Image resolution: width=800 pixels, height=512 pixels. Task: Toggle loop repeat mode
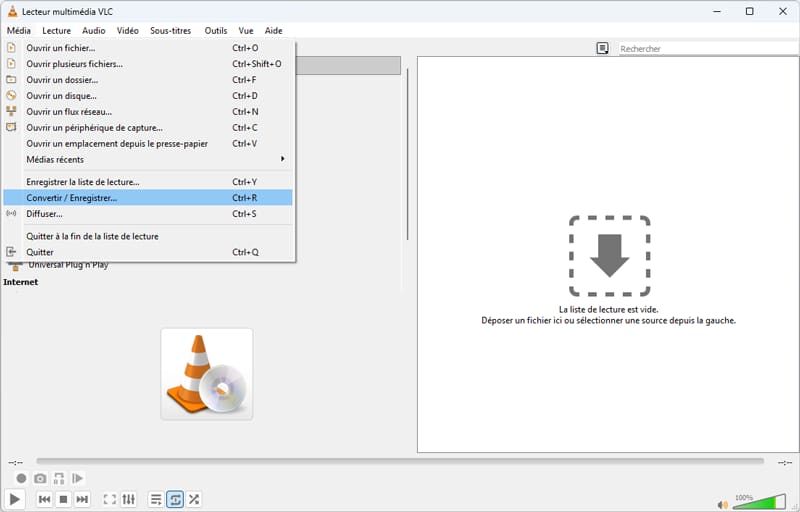[x=175, y=499]
